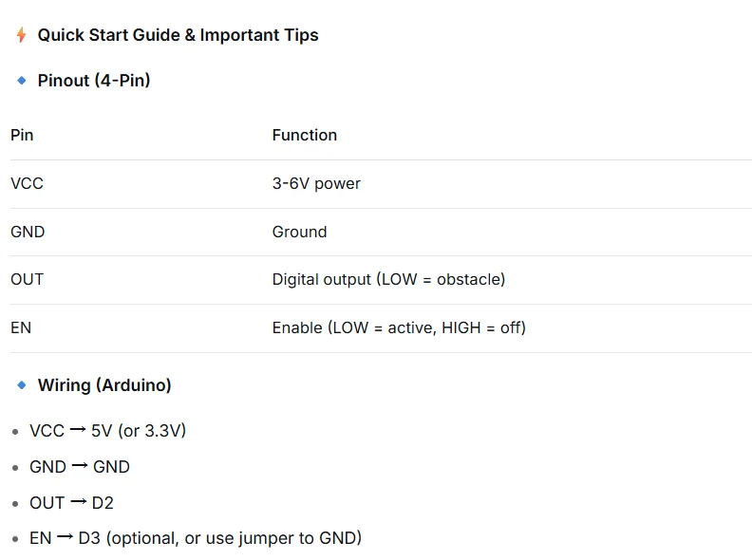The image size is (752, 560).
Task: Click the blue diamond icon next to Pinout
Action: click(22, 81)
